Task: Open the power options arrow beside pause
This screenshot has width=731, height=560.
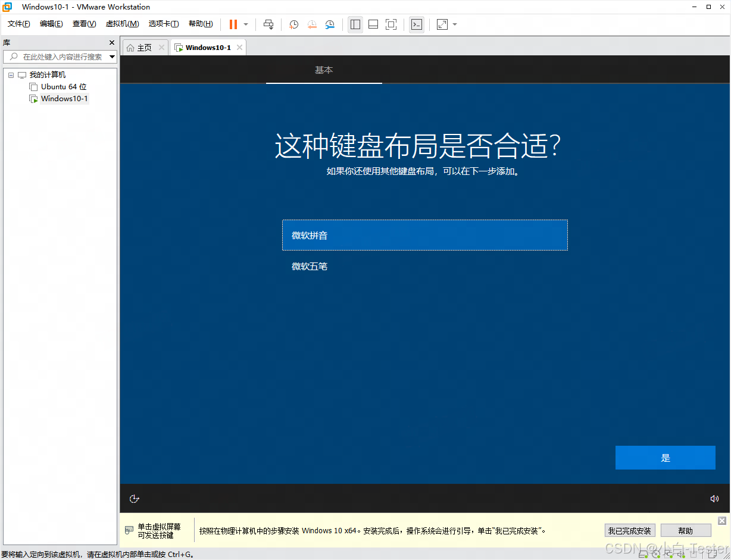Action: [246, 24]
